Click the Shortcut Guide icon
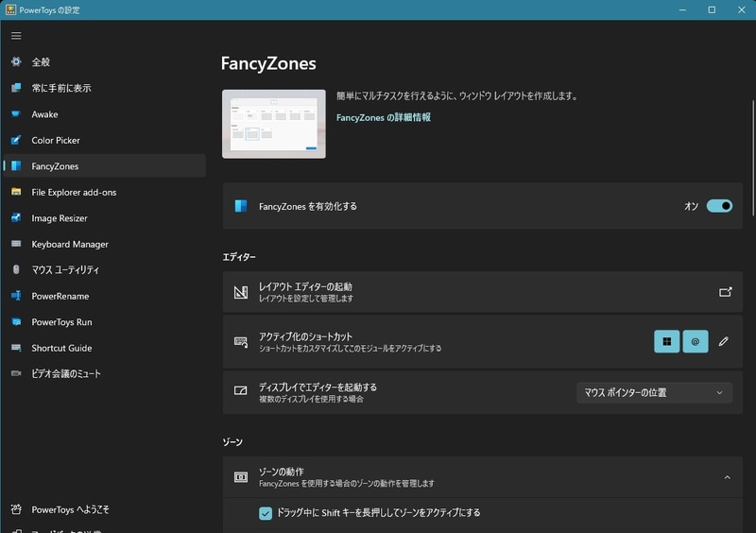756x533 pixels. click(16, 348)
